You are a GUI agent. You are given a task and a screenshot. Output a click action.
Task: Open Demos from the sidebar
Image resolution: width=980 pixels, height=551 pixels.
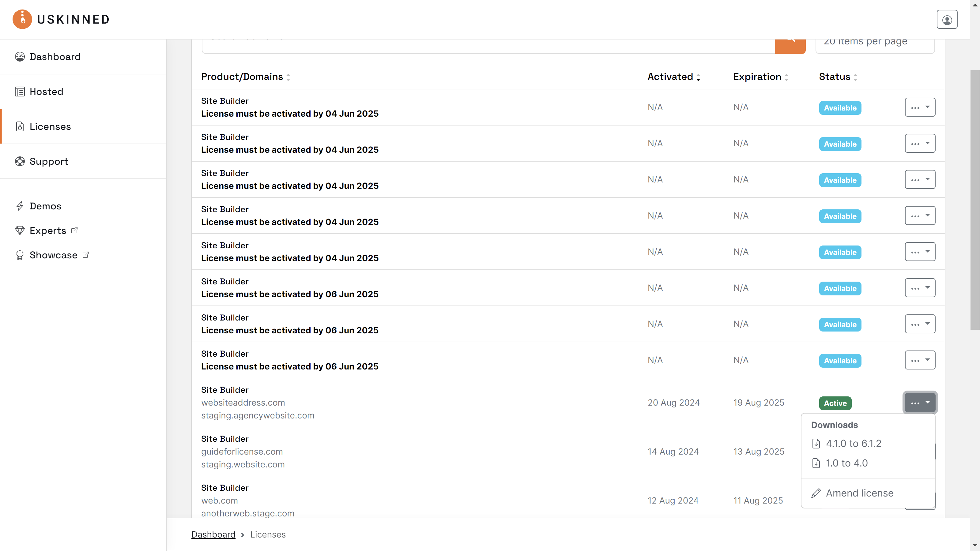[x=45, y=206]
